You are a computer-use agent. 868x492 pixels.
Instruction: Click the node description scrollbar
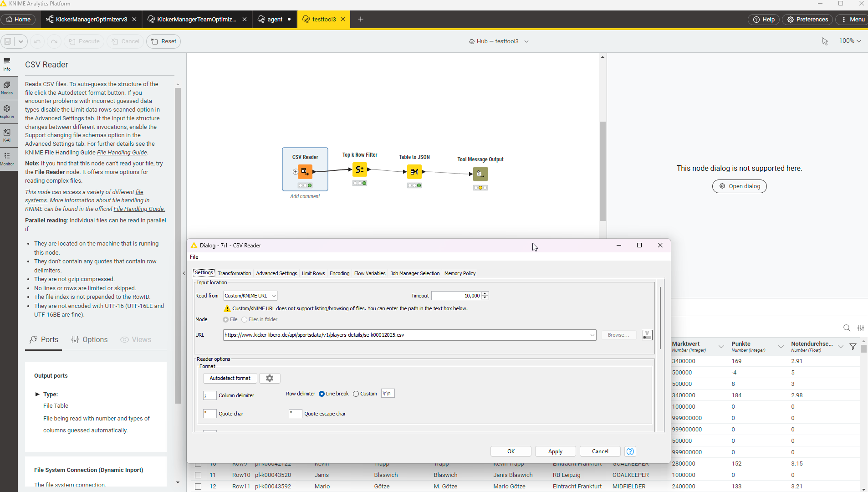[178, 245]
